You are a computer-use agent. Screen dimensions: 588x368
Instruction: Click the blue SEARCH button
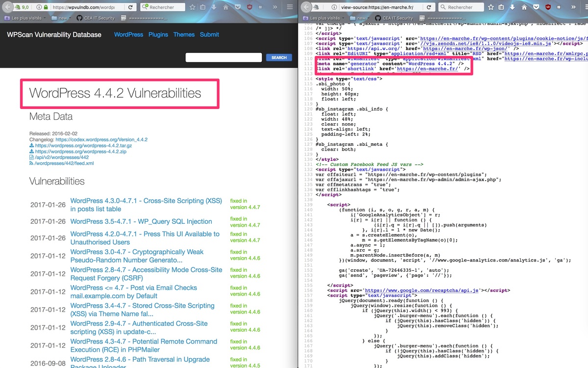[x=279, y=57]
